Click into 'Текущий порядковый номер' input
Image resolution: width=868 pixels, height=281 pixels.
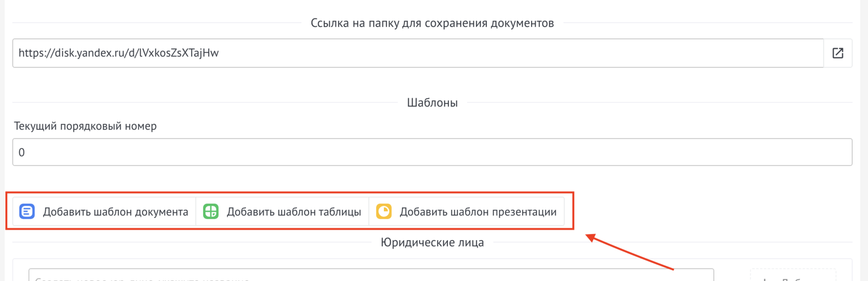click(432, 152)
